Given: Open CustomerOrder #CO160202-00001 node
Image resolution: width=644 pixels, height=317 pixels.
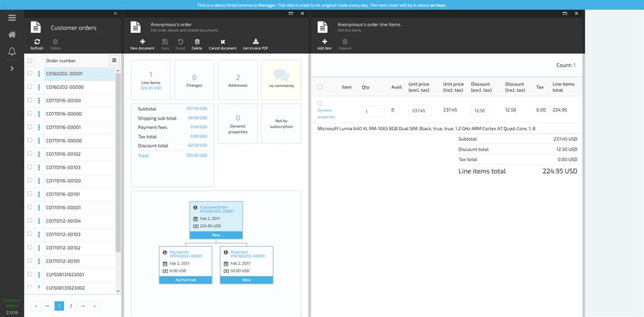Looking at the screenshot, I should tap(216, 220).
